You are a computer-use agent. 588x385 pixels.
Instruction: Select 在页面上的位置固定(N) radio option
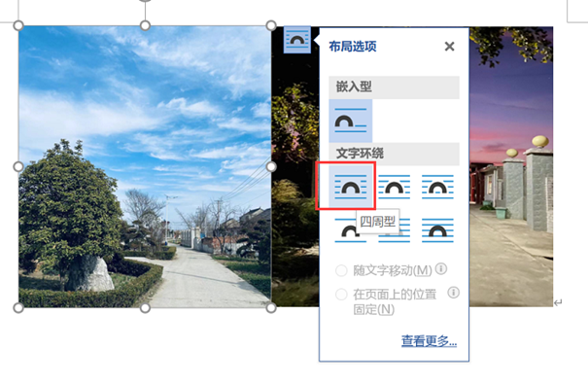pyautogui.click(x=341, y=295)
